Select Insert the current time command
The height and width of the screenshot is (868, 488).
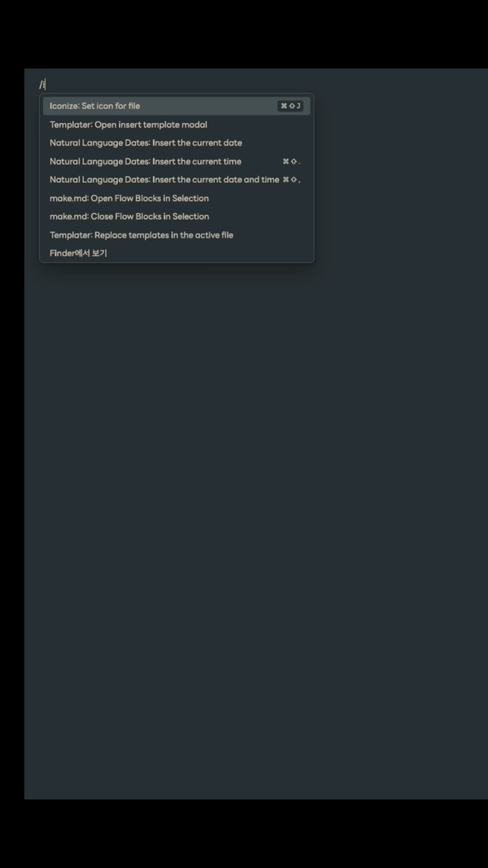tap(176, 161)
